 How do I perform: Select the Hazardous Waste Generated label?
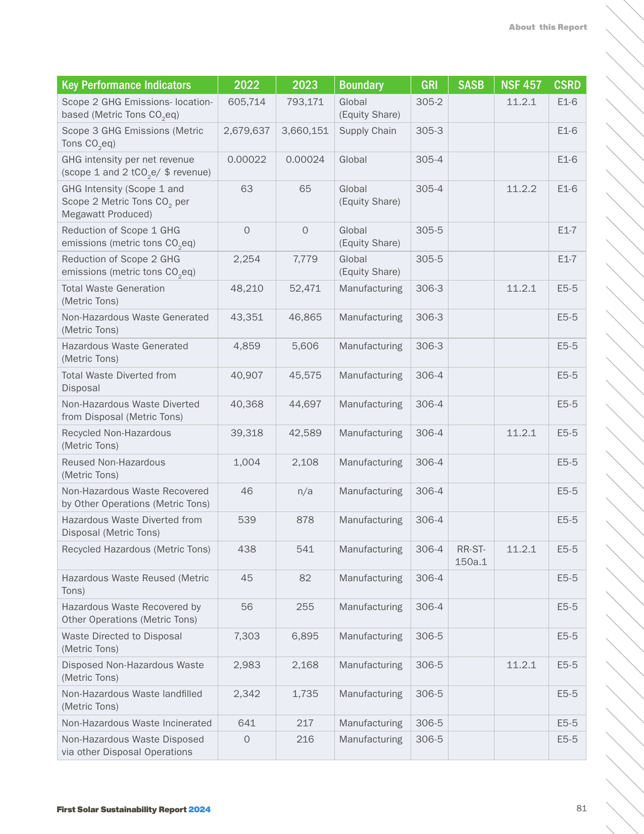[125, 352]
